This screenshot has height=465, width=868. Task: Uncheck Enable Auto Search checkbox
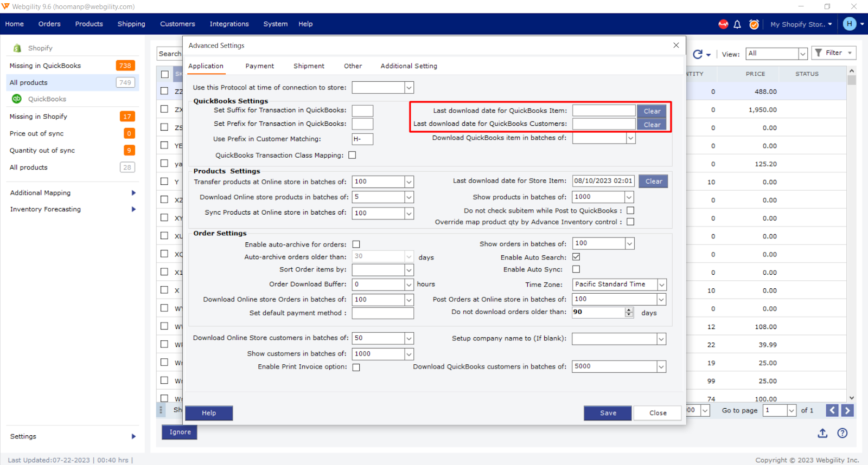click(576, 257)
